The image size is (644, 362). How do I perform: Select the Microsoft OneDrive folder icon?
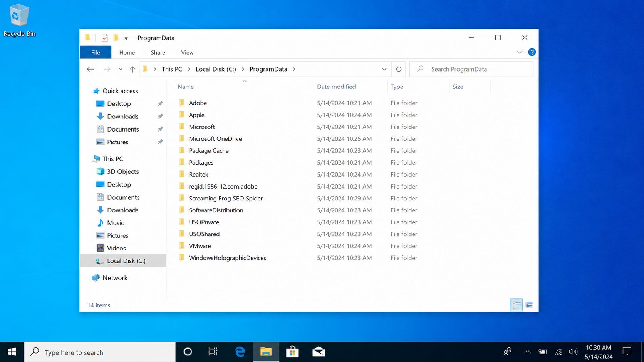pyautogui.click(x=182, y=138)
